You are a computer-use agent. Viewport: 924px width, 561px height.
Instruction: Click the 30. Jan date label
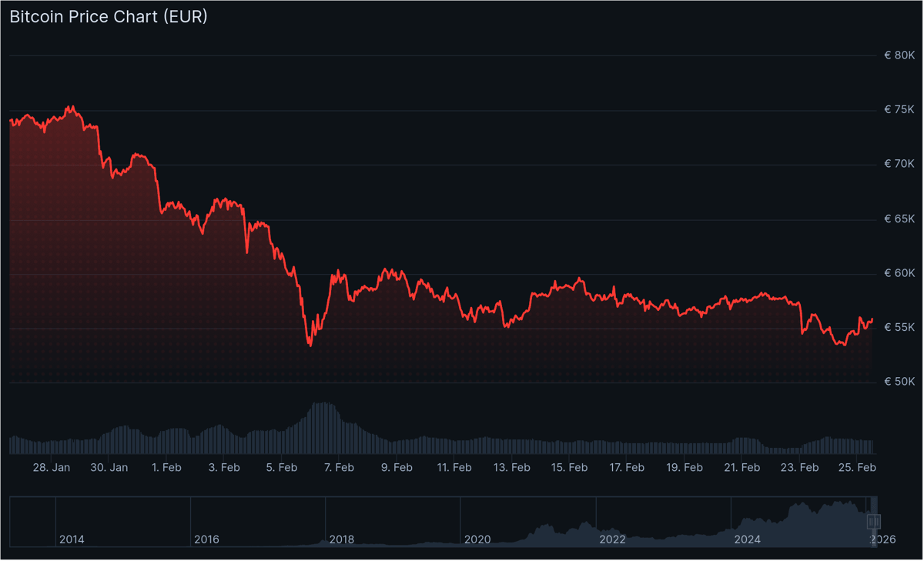click(109, 467)
